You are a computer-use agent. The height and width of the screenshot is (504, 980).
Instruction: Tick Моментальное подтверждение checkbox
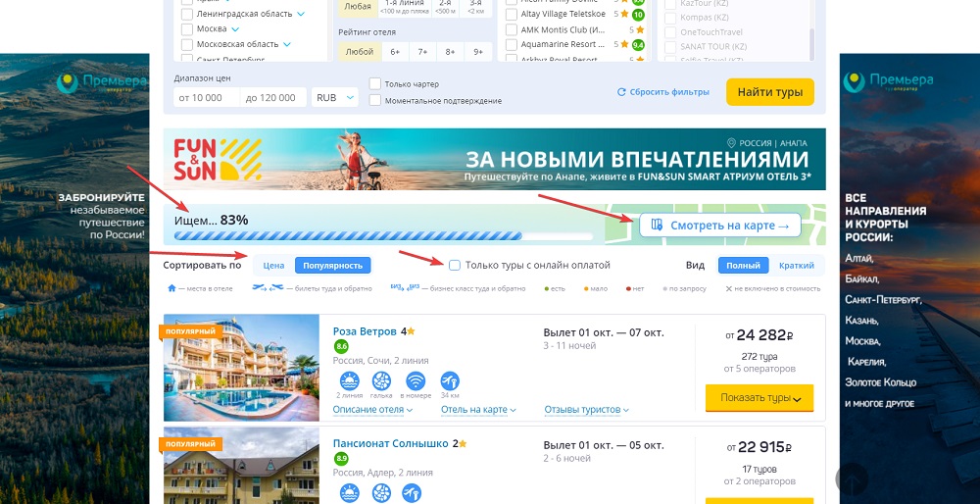375,100
